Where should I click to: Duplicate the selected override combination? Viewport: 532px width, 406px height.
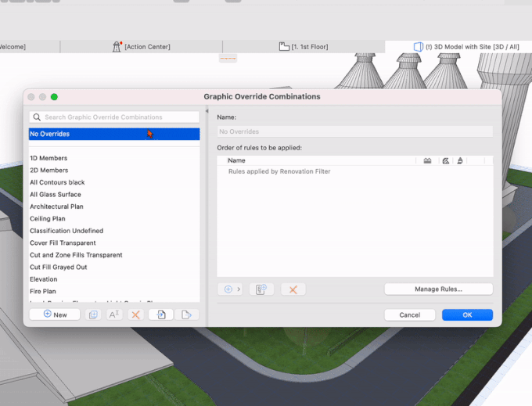[93, 314]
